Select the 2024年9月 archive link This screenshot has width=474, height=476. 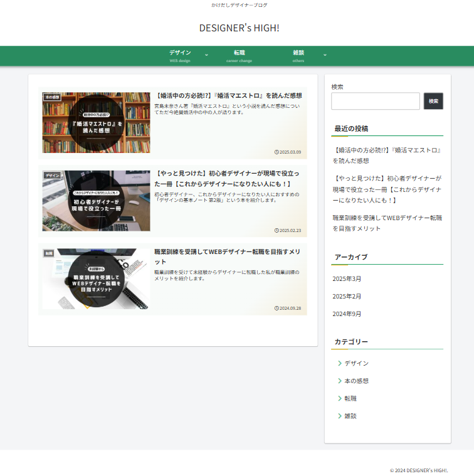pos(347,314)
